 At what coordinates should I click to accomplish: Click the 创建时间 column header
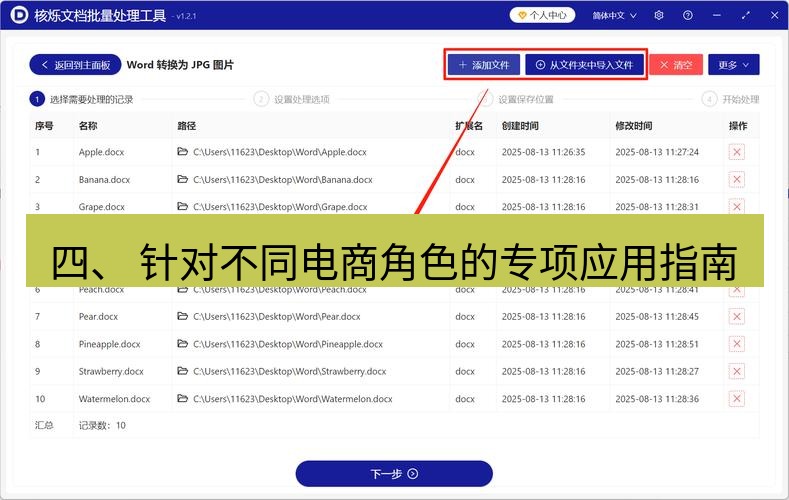coord(520,126)
